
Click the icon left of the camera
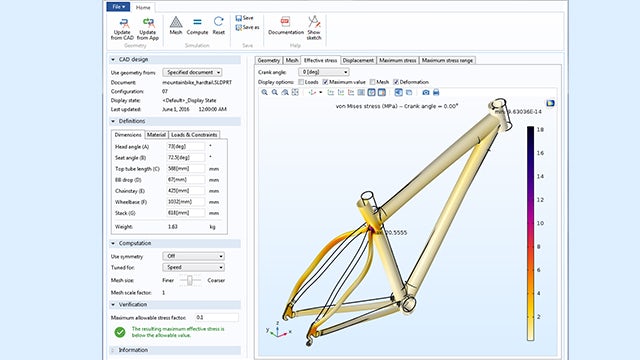(x=409, y=93)
